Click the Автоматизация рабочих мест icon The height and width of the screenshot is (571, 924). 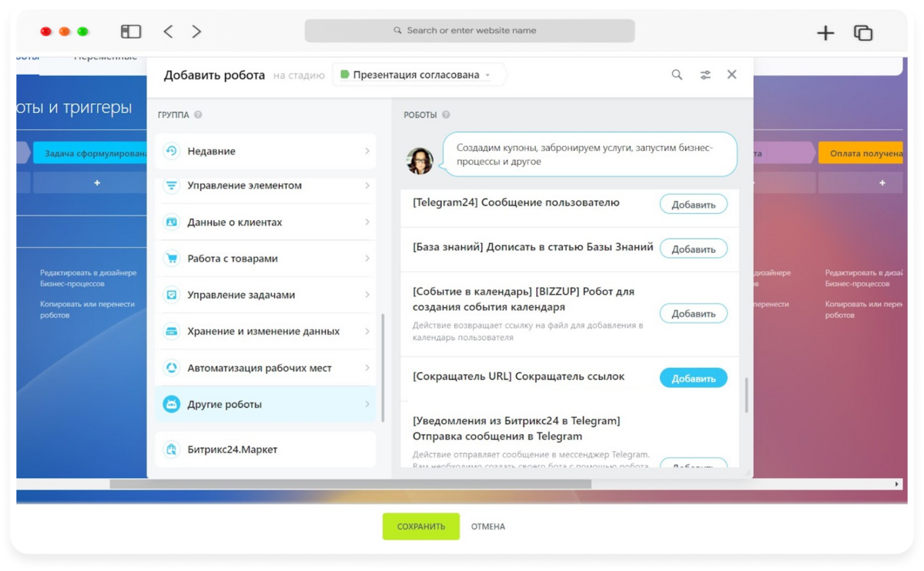point(172,368)
